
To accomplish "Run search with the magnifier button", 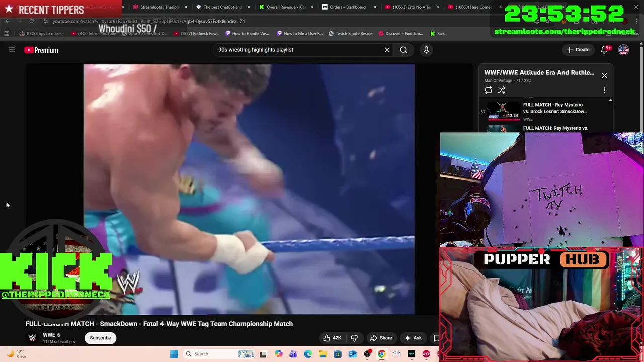I will (x=404, y=50).
